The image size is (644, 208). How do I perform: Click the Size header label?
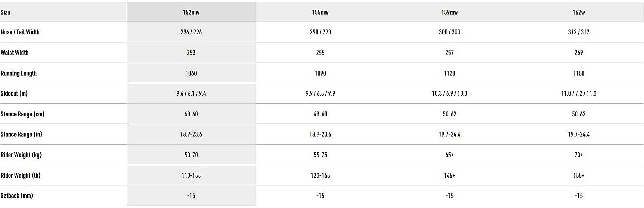coord(6,12)
